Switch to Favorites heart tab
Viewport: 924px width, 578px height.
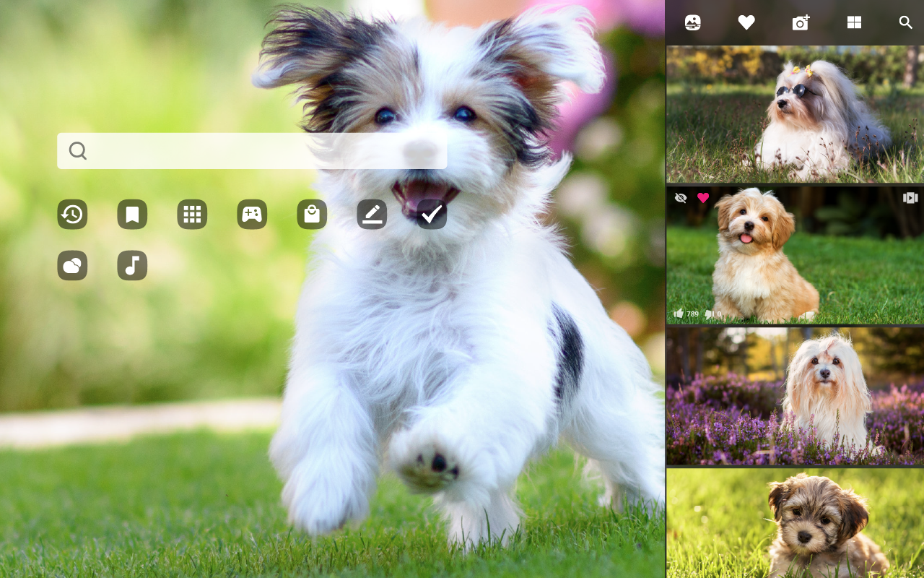click(746, 22)
